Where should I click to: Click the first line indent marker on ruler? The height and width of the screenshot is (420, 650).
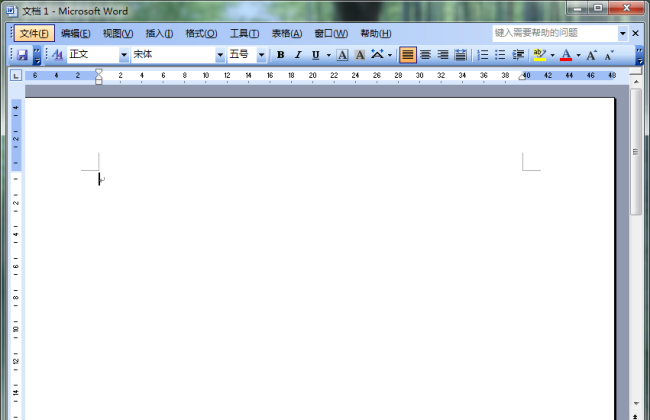(99, 72)
